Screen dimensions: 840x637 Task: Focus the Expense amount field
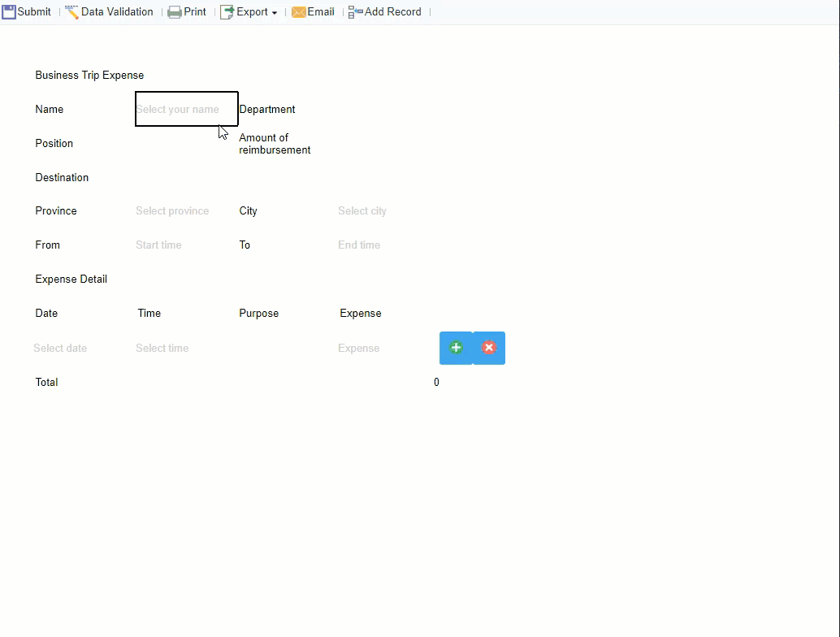pyautogui.click(x=358, y=348)
